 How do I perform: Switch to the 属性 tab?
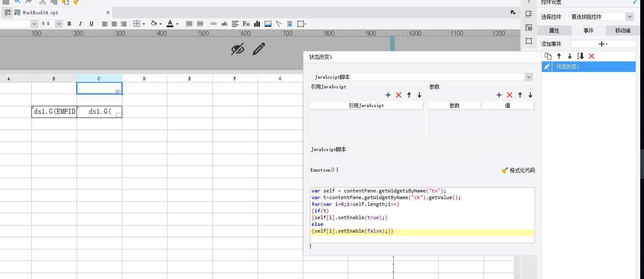(554, 31)
